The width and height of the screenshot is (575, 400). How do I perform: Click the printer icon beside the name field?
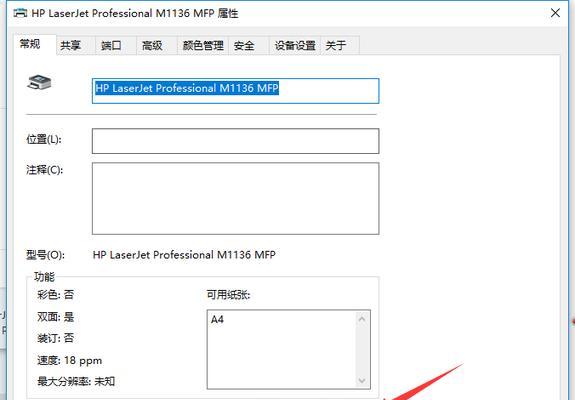click(x=39, y=82)
